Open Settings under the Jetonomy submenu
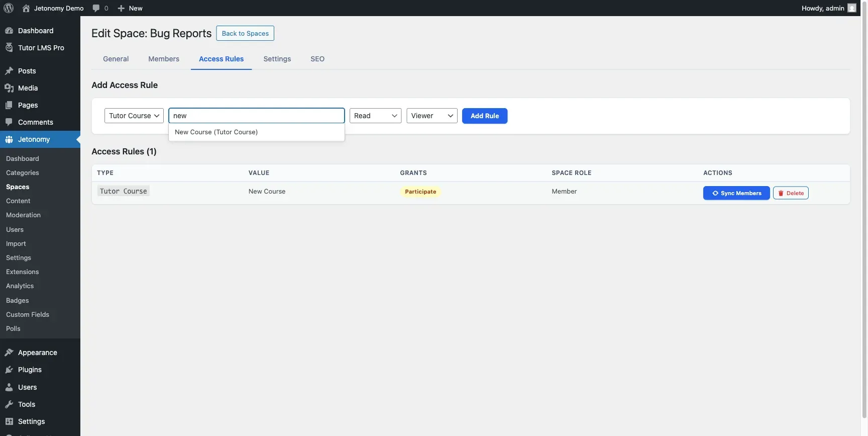Image resolution: width=868 pixels, height=436 pixels. coord(19,257)
